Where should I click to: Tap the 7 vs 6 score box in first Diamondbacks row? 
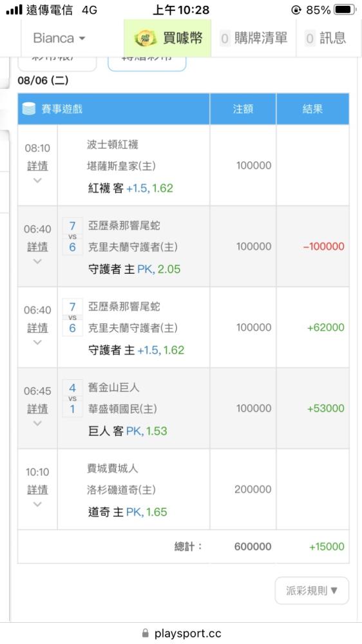point(72,236)
